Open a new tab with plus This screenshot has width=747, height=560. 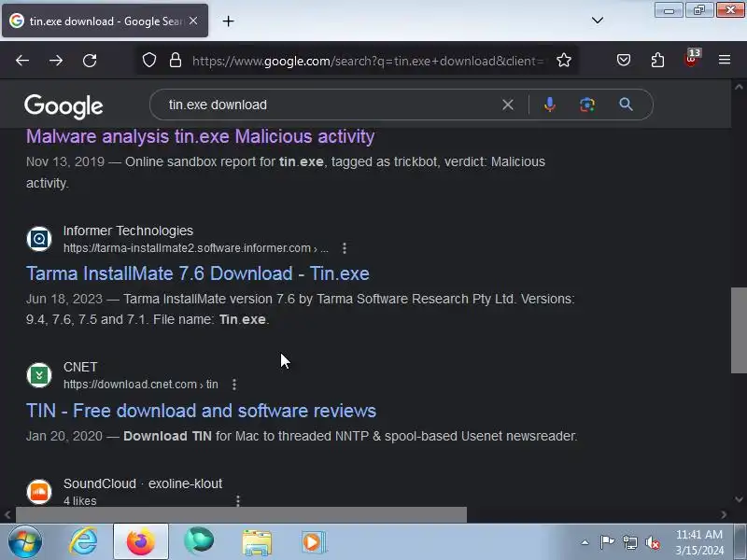(x=228, y=21)
